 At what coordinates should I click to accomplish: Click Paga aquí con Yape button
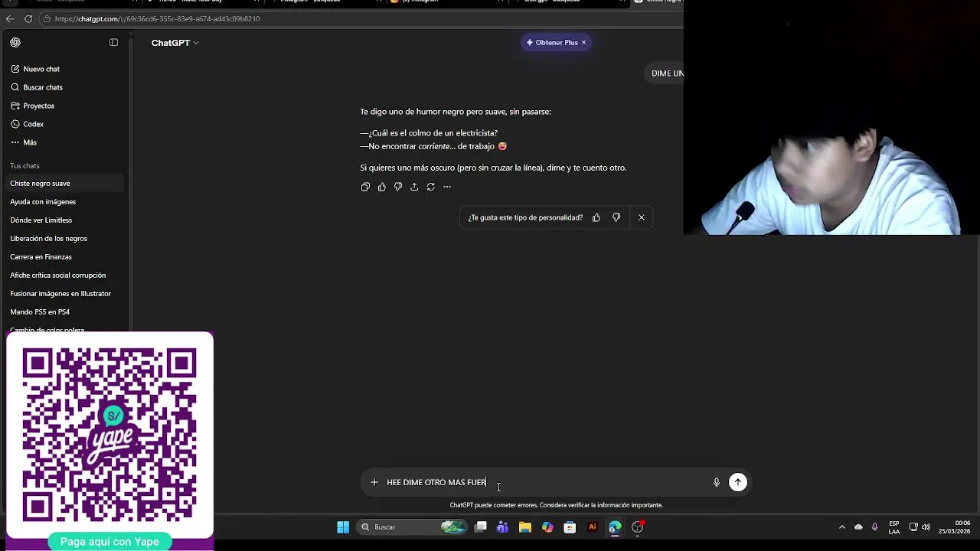(x=109, y=542)
